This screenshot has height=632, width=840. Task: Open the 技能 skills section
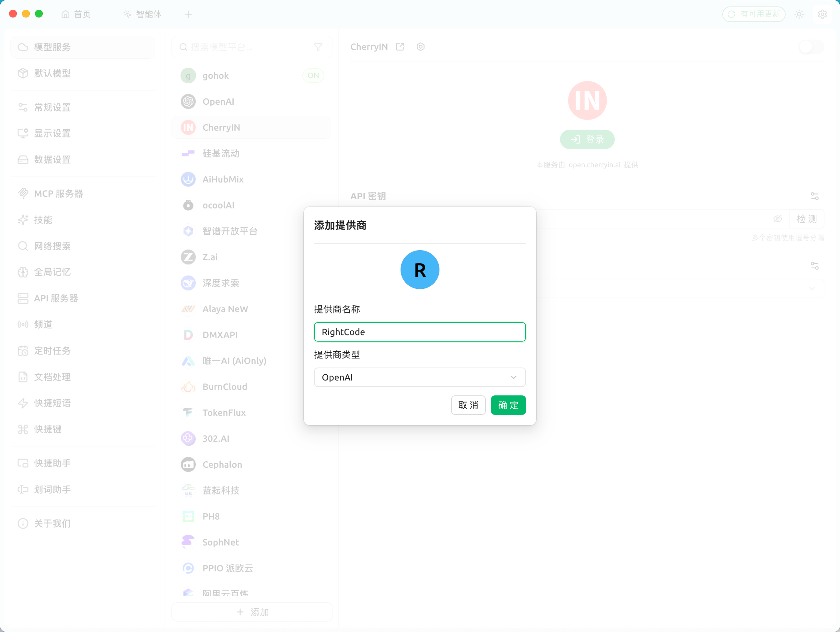[x=83, y=219]
